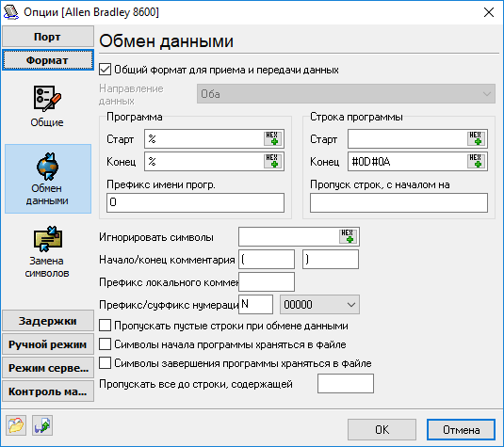Open the Задержки section tab

pos(48,321)
